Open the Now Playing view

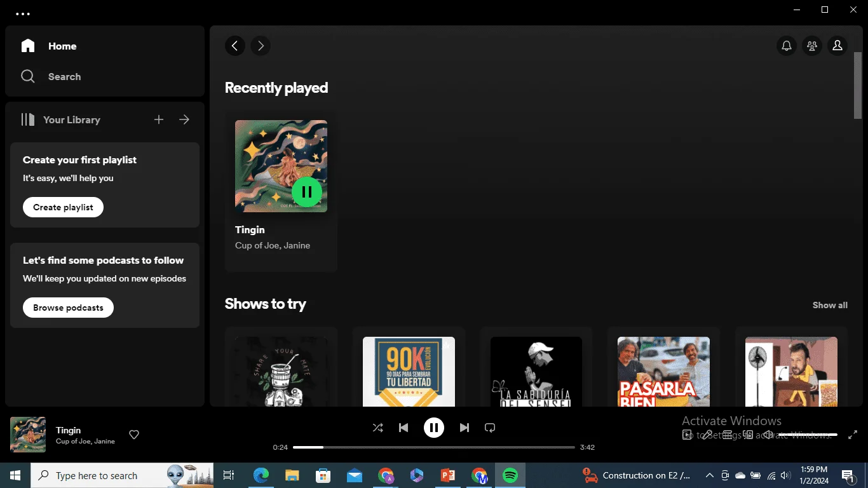[x=687, y=435]
